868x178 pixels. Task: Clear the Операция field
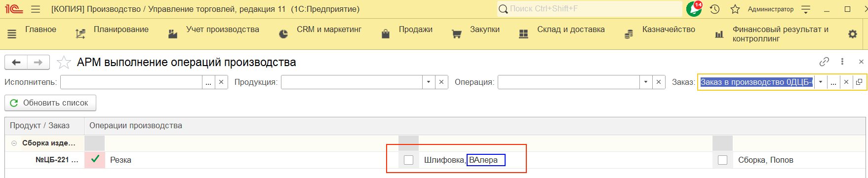click(x=659, y=82)
